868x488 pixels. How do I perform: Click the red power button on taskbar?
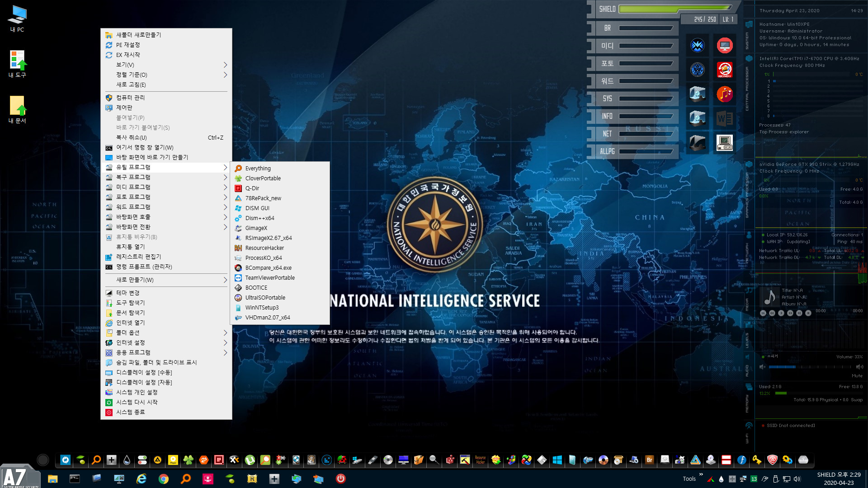pyautogui.click(x=340, y=479)
